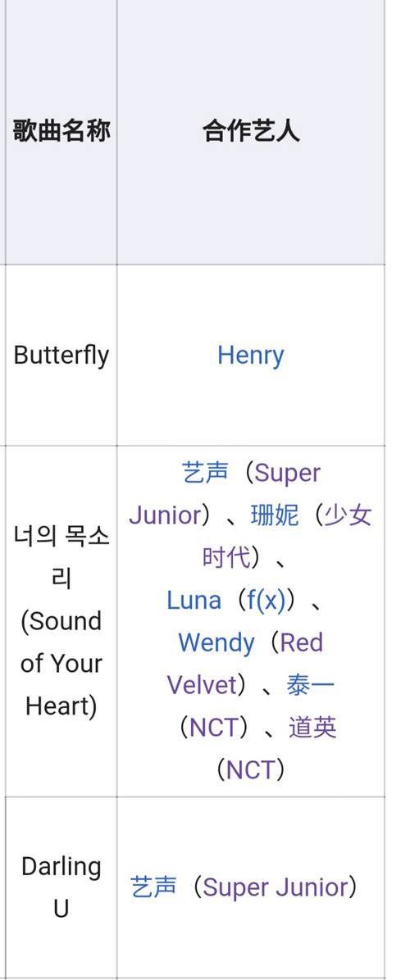Click the Darling U song title cell
This screenshot has height=980, width=410.
(61, 887)
